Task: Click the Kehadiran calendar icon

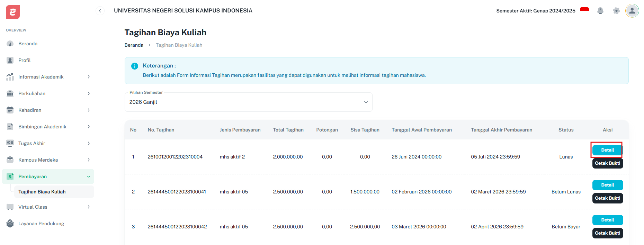Action: click(x=10, y=110)
